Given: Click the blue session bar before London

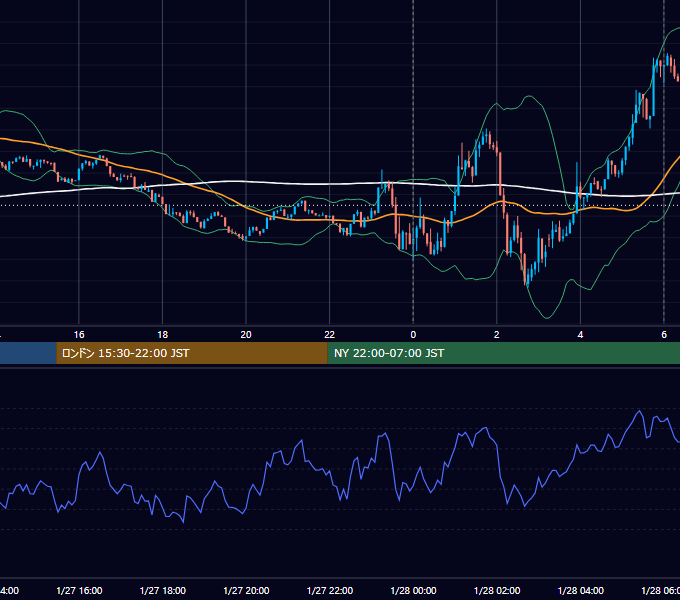Looking at the screenshot, I should [28, 353].
